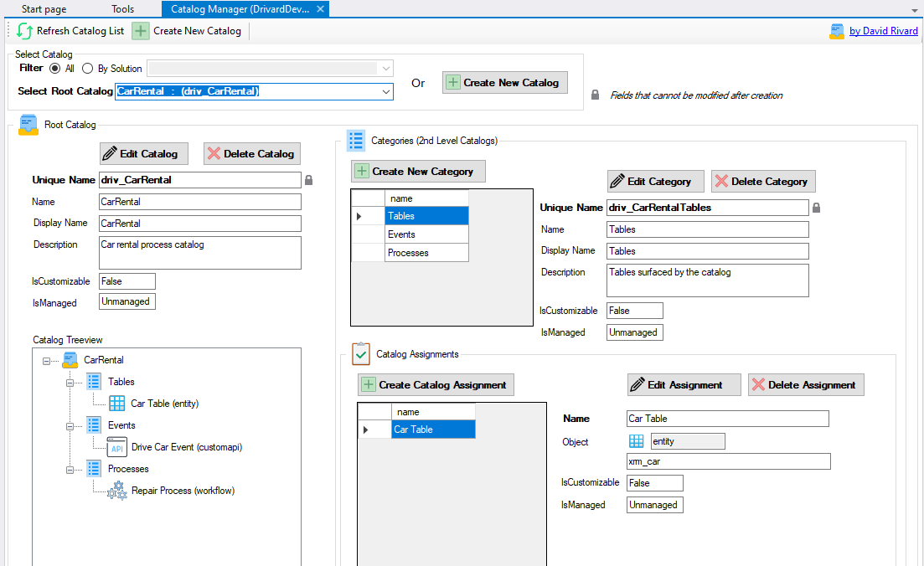Collapse the Tables tree node

[x=70, y=383]
